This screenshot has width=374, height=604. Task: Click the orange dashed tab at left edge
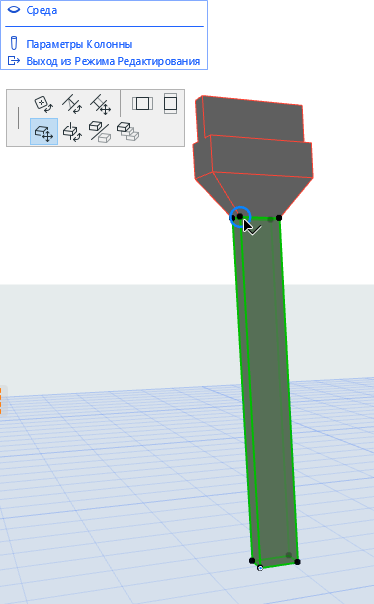coord(1,401)
